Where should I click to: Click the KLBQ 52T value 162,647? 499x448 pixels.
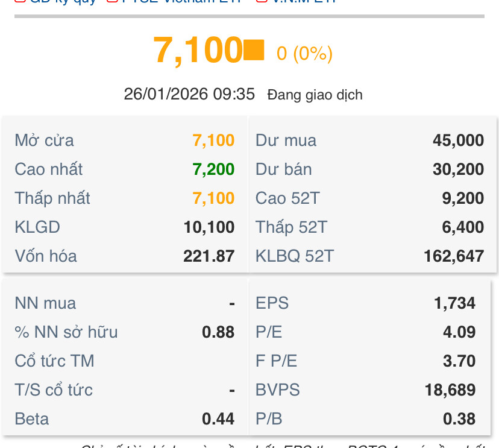[x=453, y=256]
